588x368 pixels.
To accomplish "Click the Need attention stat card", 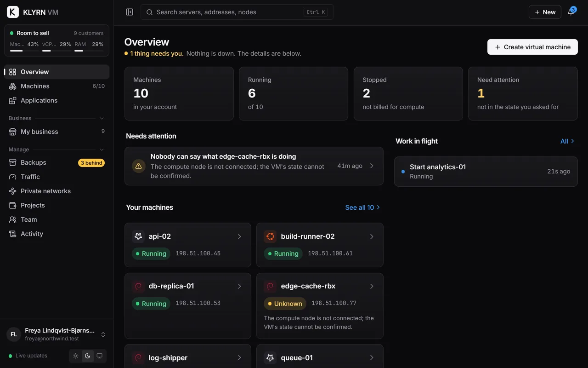I will click(x=523, y=93).
